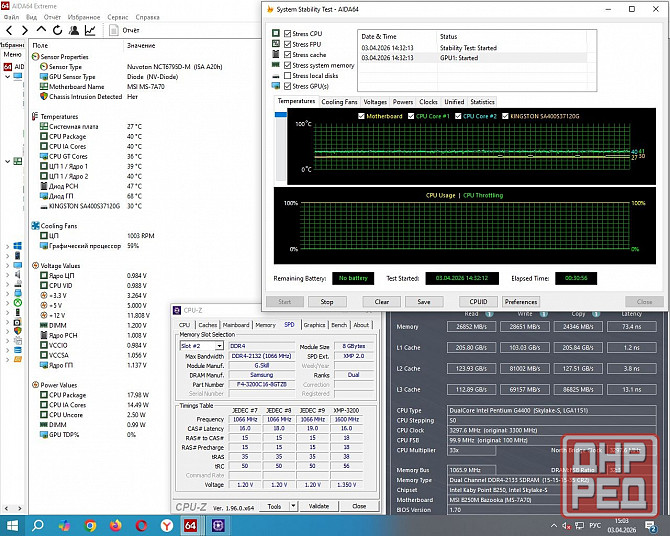The width and height of the screenshot is (670, 536).
Task: Uncheck Stress cache checkbox
Action: (x=288, y=54)
